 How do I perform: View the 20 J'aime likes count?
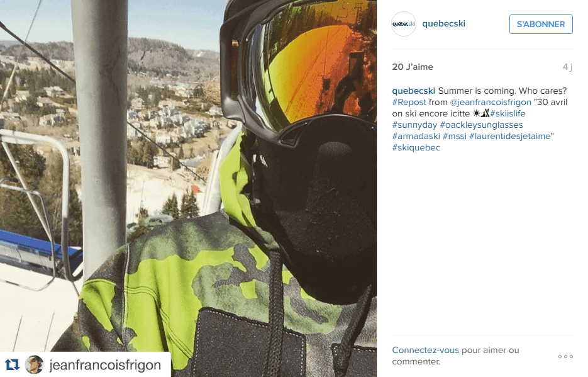[413, 67]
